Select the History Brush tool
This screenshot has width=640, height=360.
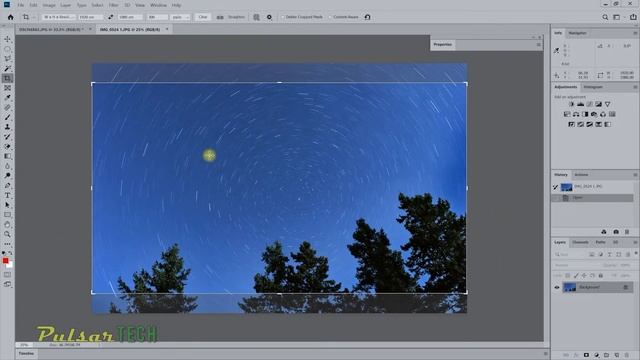[x=7, y=137]
